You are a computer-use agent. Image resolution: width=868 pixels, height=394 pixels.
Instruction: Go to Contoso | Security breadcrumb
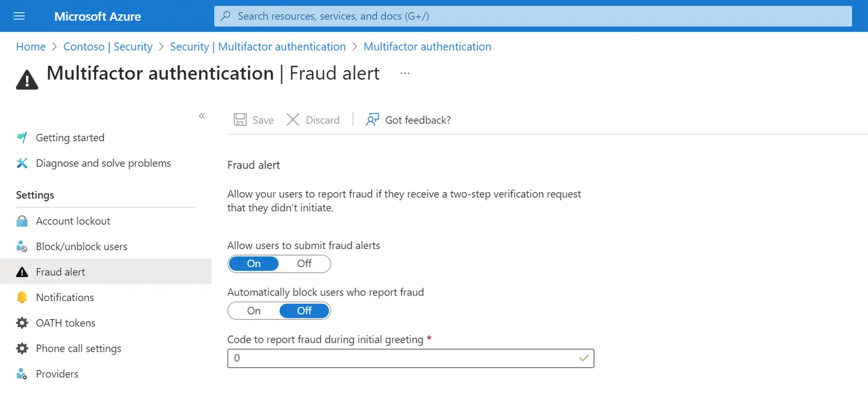click(108, 46)
